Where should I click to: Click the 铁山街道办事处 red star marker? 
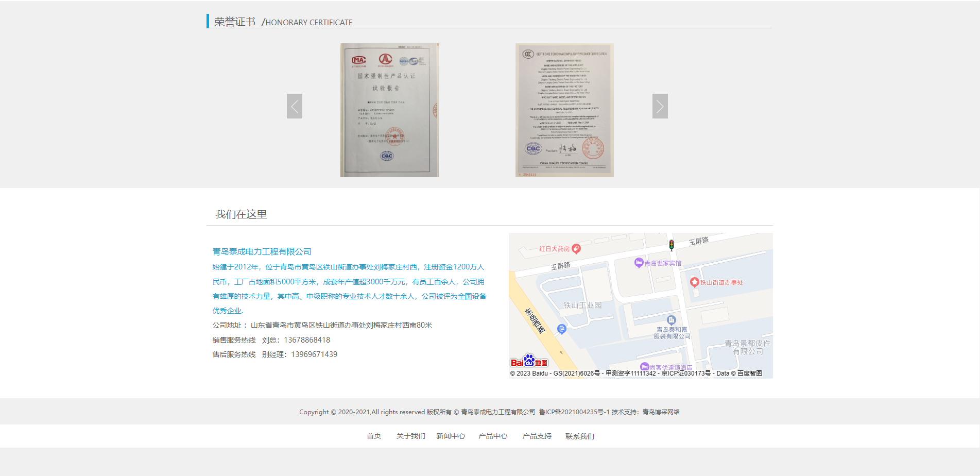[x=694, y=282]
